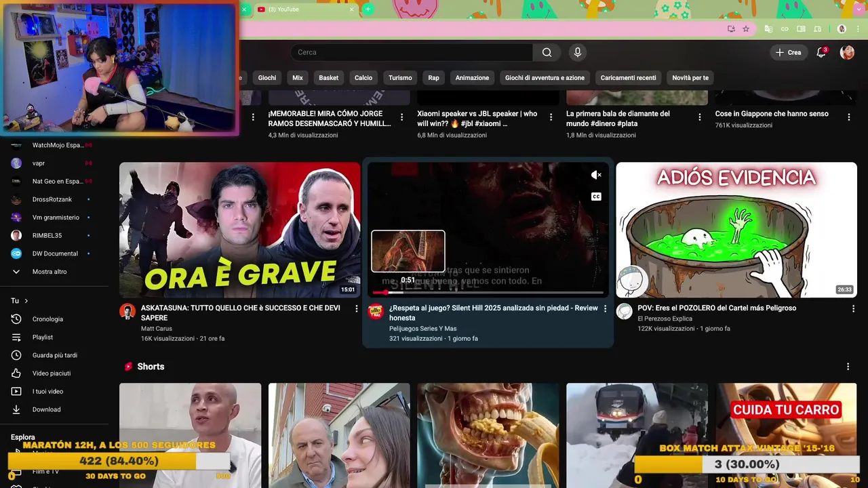
Task: Expand the Tu section chevron
Action: [x=26, y=301]
